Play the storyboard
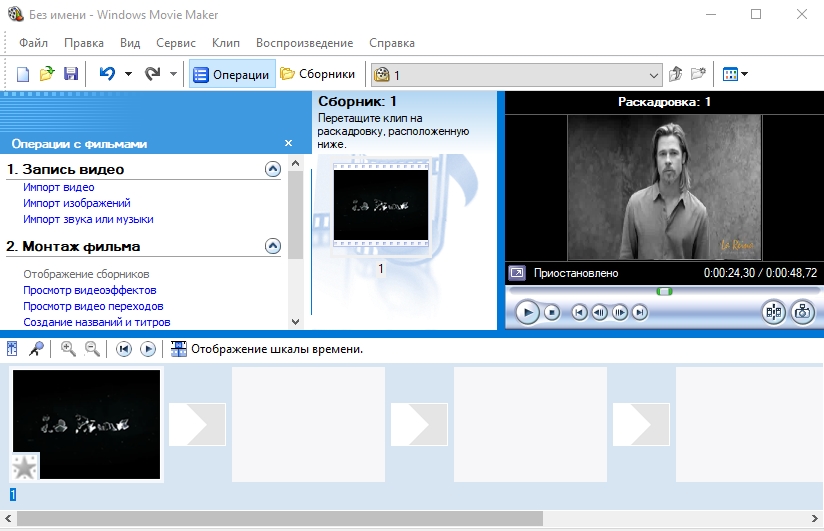Viewport: 824px width, 531px height. point(148,349)
